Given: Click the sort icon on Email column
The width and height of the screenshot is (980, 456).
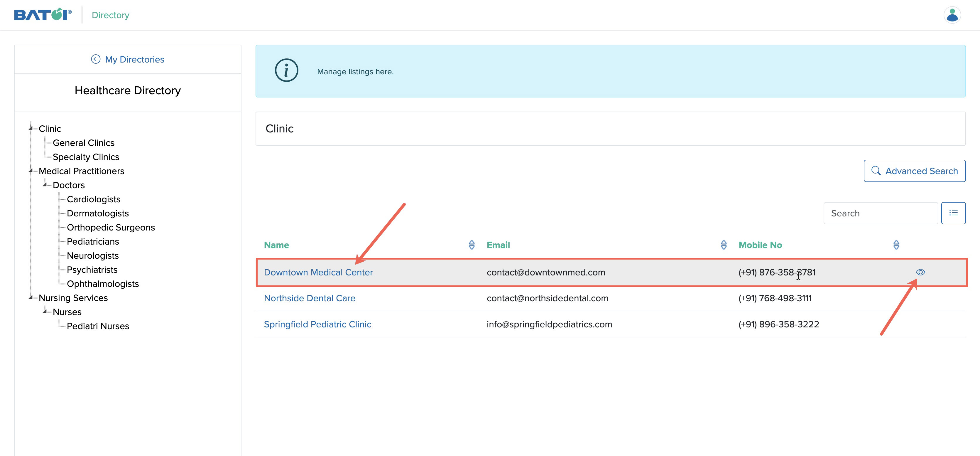Looking at the screenshot, I should click(722, 245).
